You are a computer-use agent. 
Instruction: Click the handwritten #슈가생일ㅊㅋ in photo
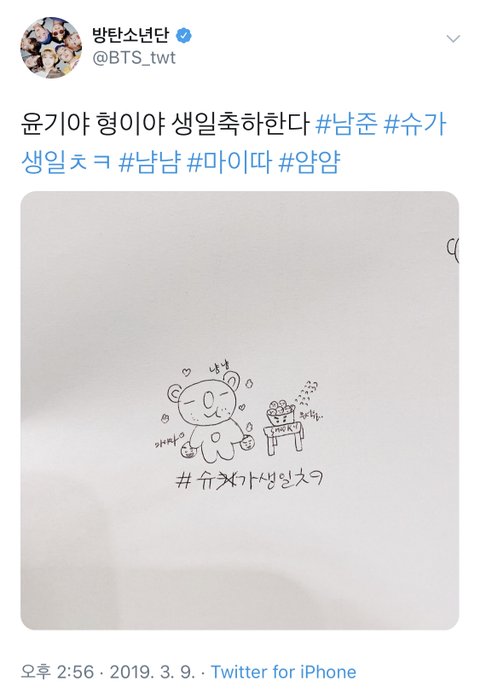coord(249,479)
